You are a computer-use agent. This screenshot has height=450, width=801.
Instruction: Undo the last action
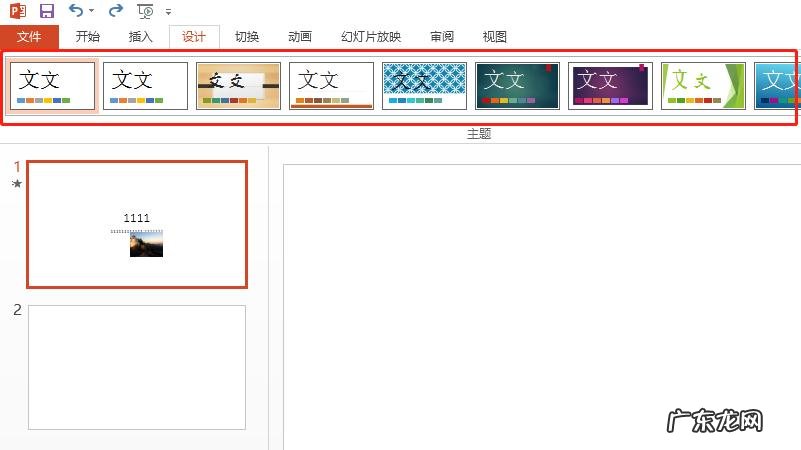tap(76, 10)
